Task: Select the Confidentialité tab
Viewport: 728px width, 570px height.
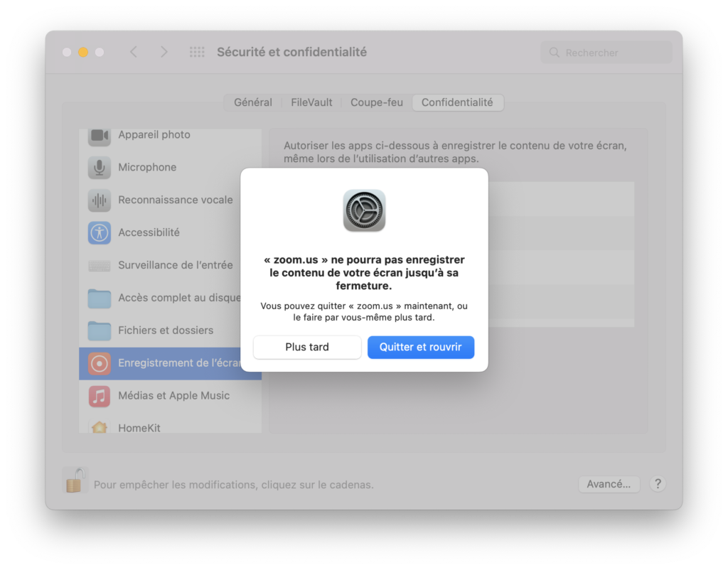Action: pyautogui.click(x=457, y=102)
